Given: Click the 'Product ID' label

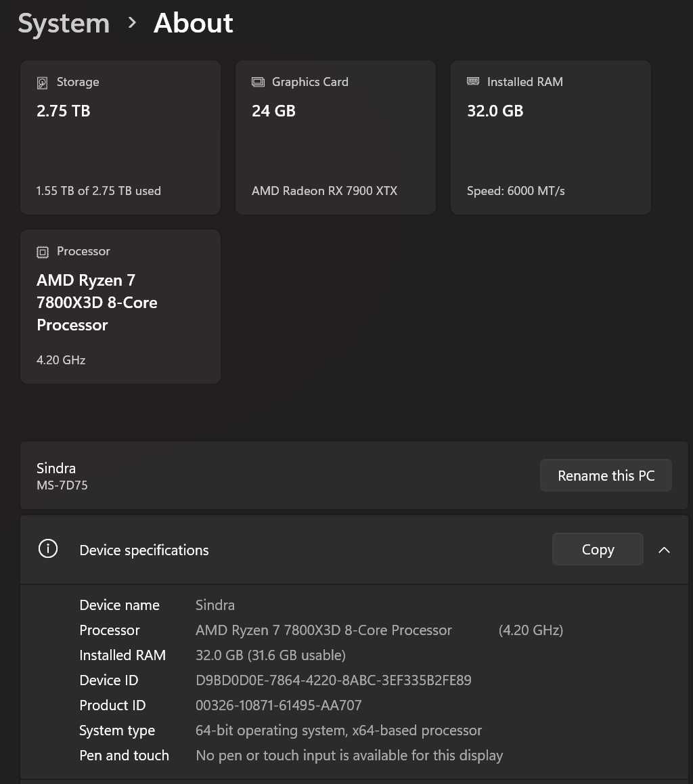Looking at the screenshot, I should point(112,705).
